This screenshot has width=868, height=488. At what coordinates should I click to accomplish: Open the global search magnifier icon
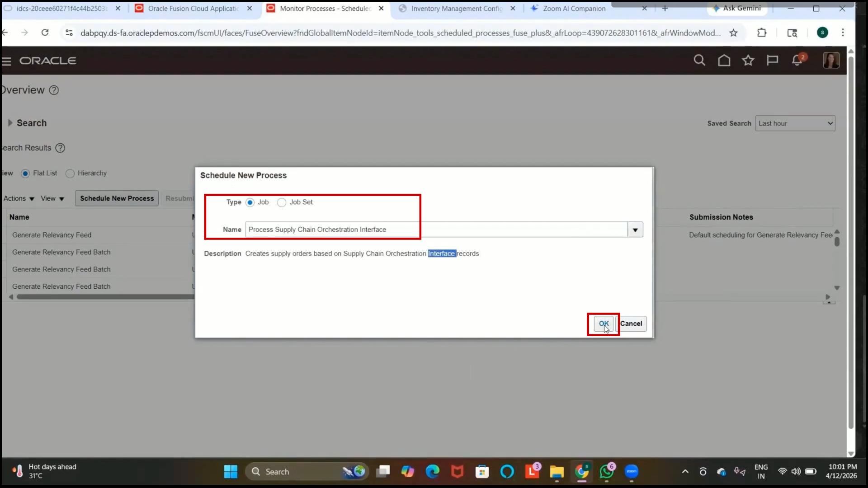(x=699, y=60)
